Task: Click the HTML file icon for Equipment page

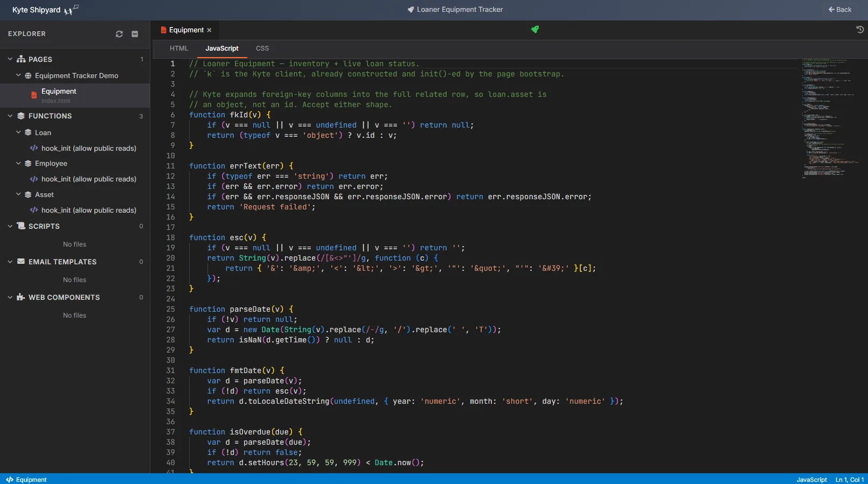Action: point(34,95)
